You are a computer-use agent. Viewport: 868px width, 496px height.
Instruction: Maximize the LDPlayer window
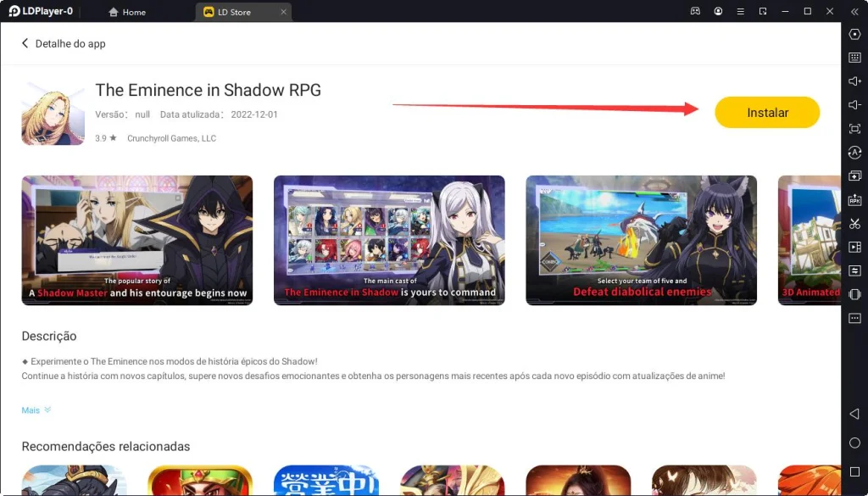808,11
